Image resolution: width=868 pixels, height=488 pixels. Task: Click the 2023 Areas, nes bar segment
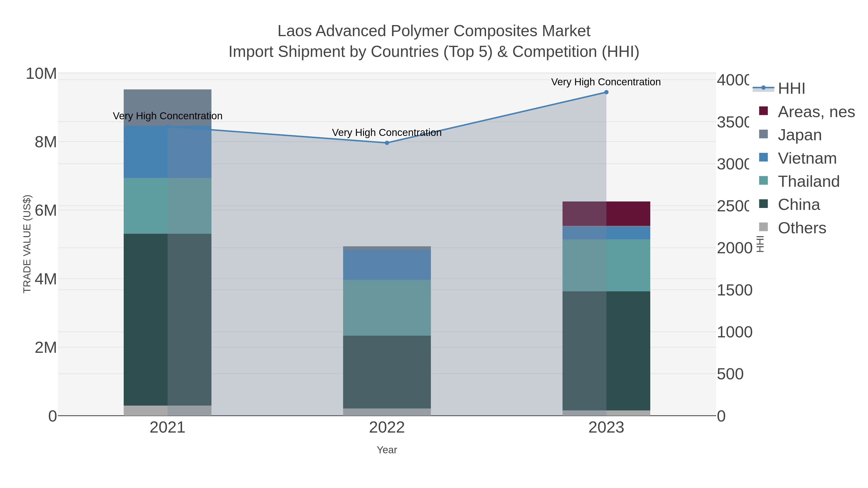(x=606, y=214)
